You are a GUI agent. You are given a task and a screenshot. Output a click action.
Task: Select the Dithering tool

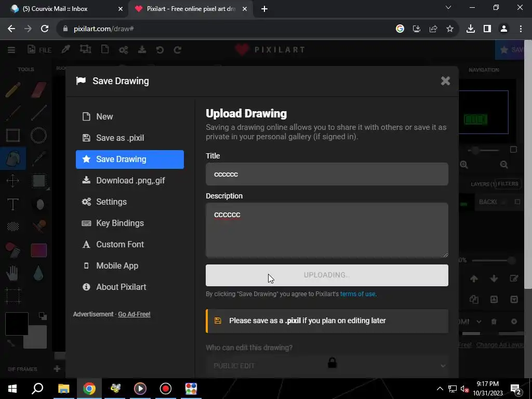tap(13, 227)
